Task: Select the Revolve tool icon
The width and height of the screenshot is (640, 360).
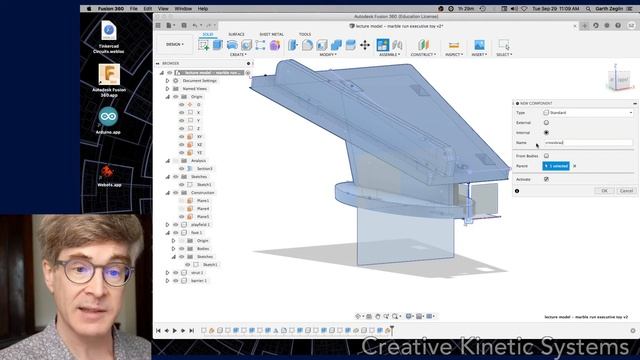Action: (232, 45)
